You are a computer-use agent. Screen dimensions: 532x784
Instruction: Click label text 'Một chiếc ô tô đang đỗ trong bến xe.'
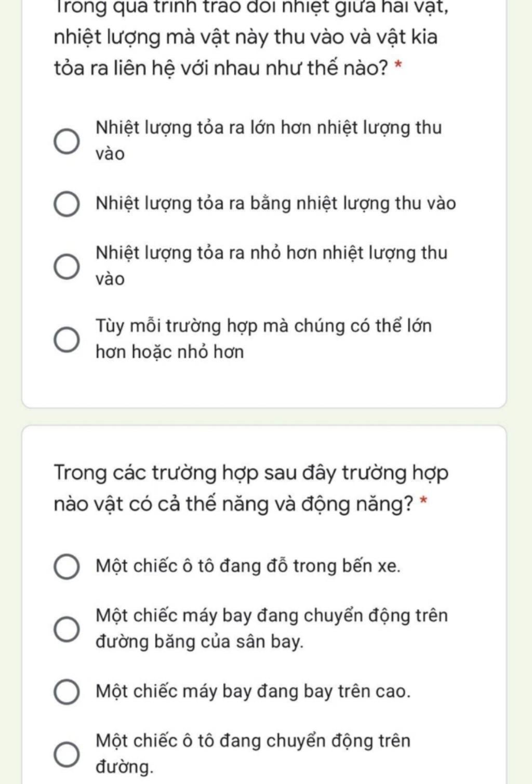click(x=248, y=565)
